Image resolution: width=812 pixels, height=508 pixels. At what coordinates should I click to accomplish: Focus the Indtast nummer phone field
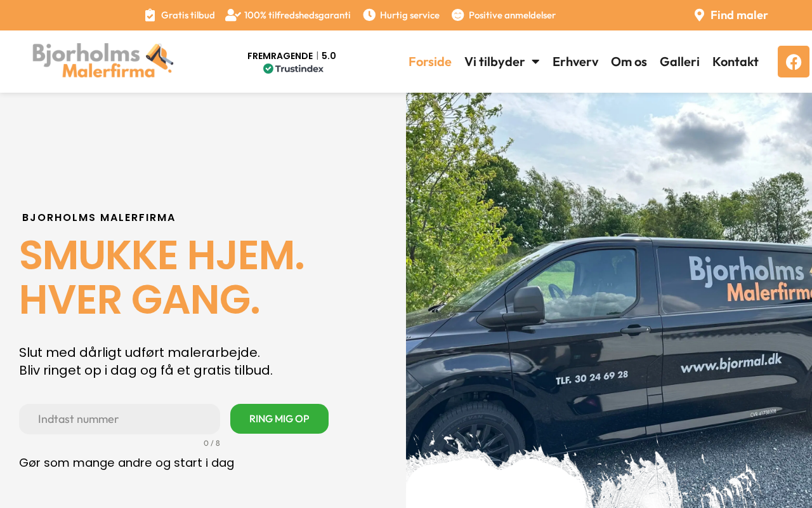coord(119,419)
